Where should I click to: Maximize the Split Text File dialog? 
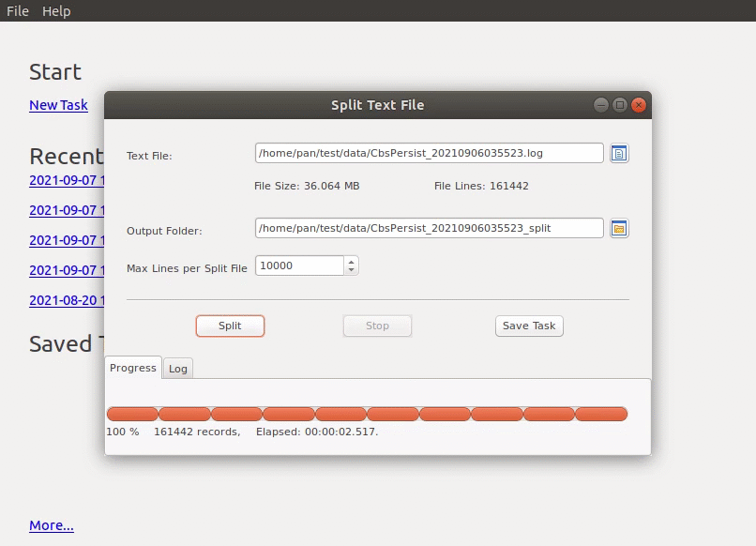coord(619,105)
